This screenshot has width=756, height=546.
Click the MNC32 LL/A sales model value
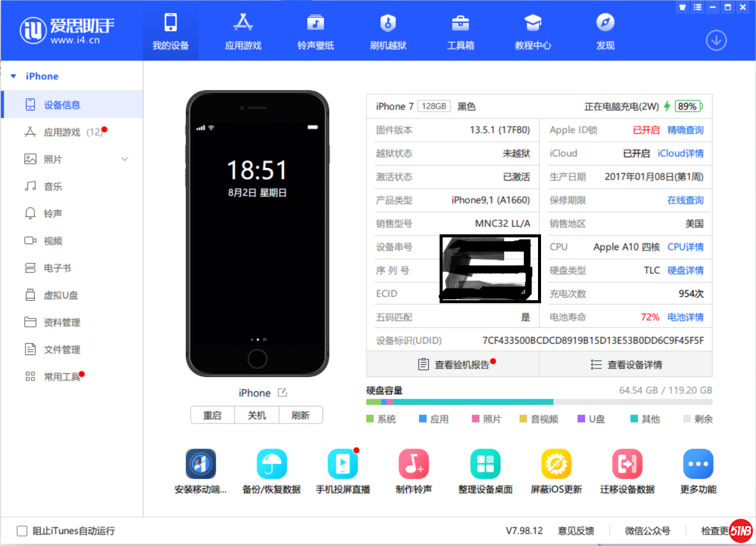click(x=502, y=223)
